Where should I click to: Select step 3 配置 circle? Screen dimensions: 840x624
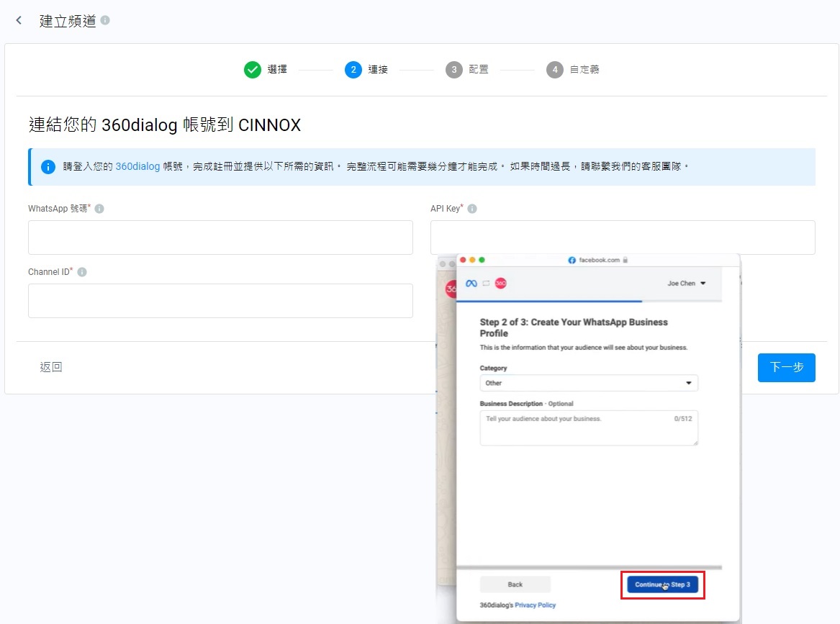click(x=453, y=70)
